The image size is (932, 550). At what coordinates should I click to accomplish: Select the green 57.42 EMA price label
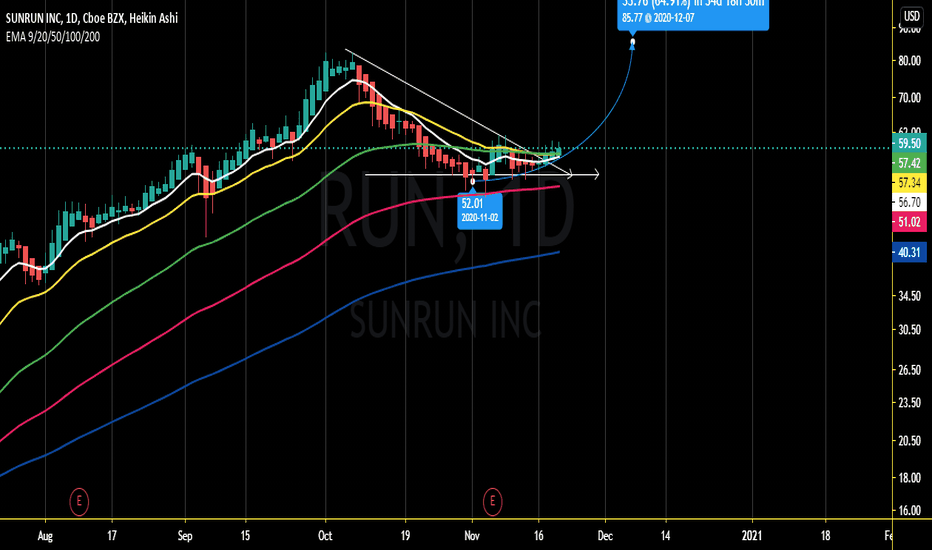[909, 163]
